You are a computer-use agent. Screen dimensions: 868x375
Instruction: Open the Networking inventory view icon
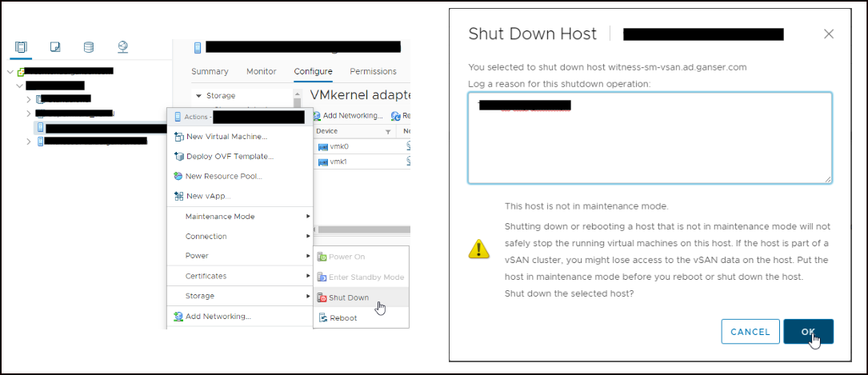pos(123,47)
